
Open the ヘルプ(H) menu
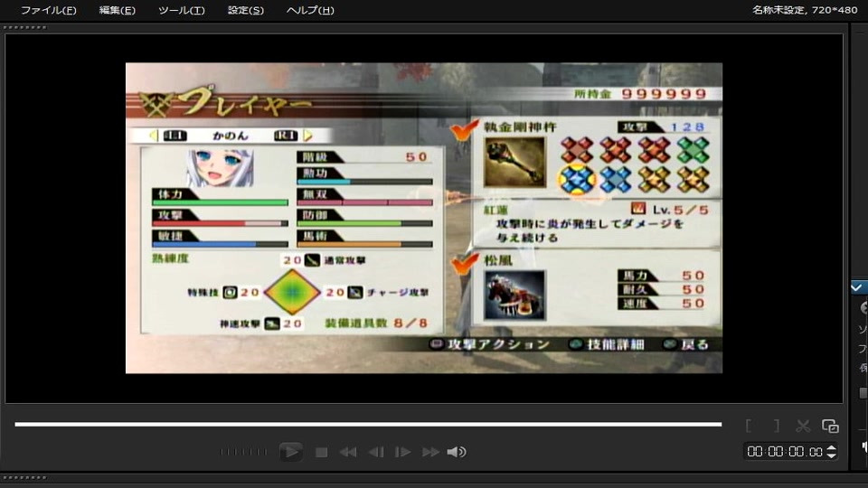pyautogui.click(x=310, y=10)
